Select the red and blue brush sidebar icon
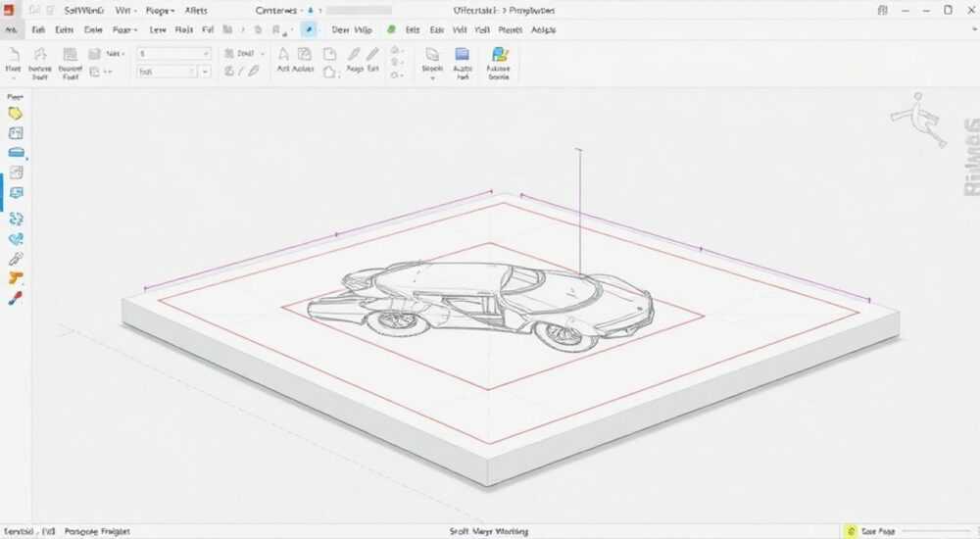 tap(16, 298)
